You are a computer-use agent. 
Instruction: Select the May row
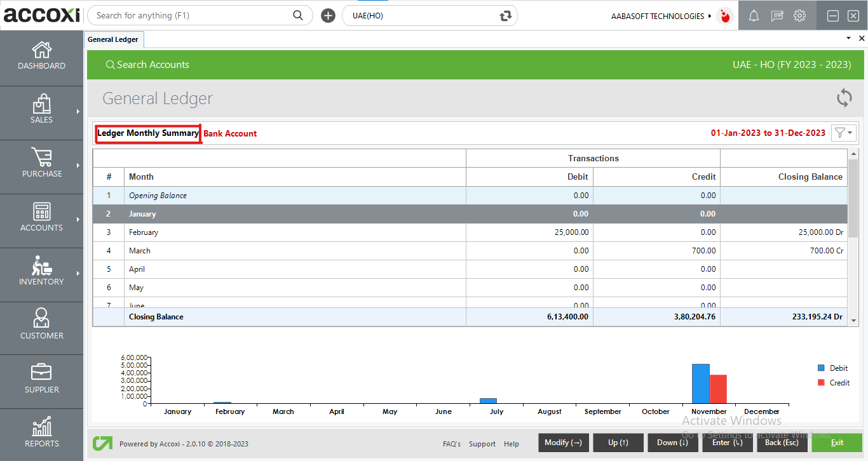tap(470, 288)
